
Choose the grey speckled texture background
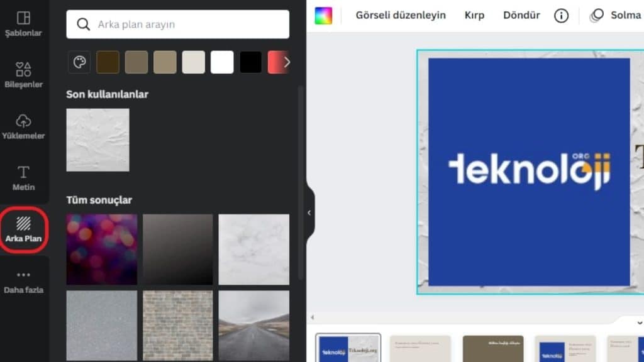click(x=102, y=326)
